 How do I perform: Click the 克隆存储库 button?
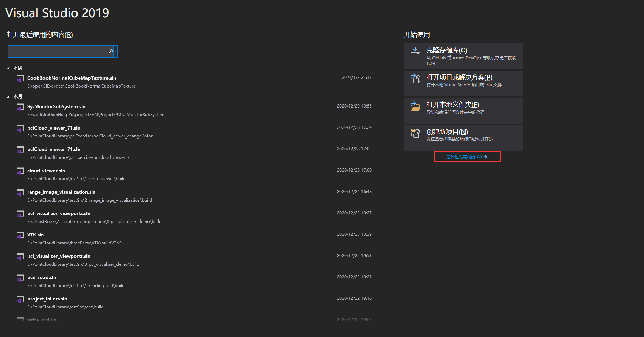pyautogui.click(x=463, y=56)
